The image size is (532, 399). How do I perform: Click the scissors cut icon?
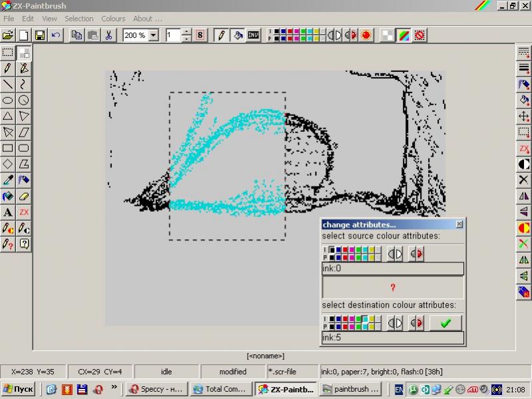coord(109,35)
